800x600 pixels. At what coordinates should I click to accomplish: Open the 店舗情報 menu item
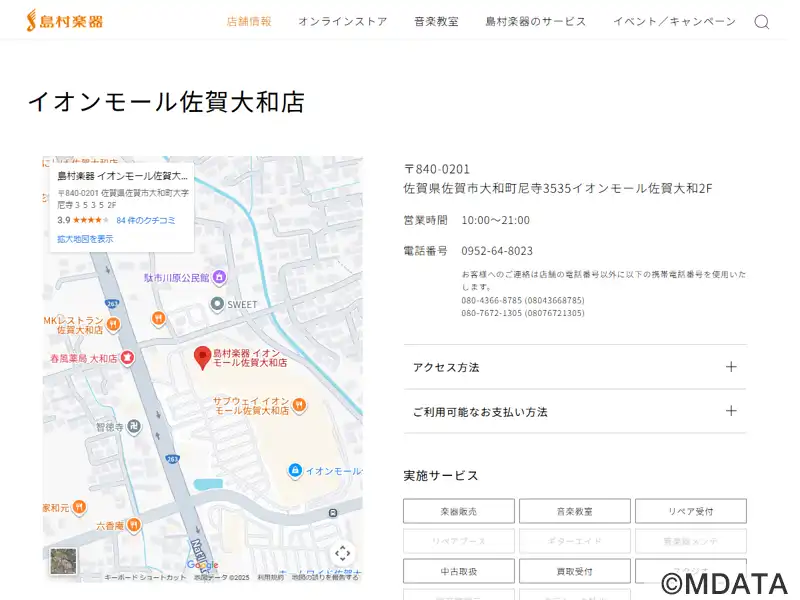click(x=249, y=21)
